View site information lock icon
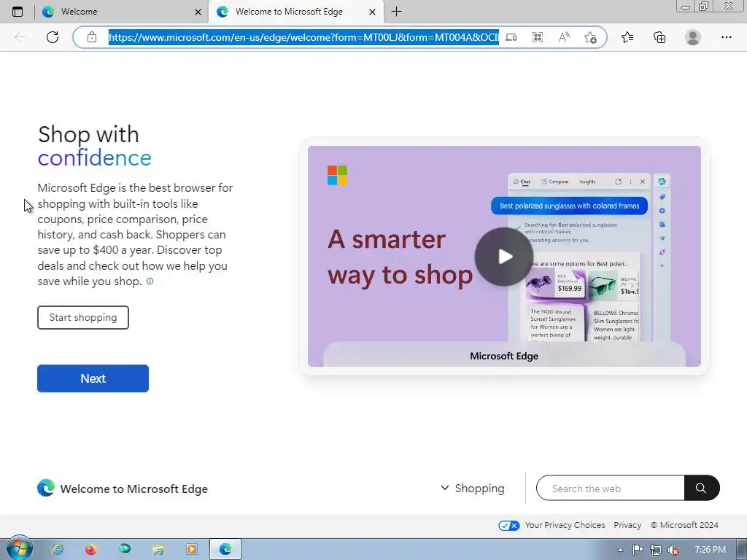Screen dimensions: 747x560 point(92,37)
